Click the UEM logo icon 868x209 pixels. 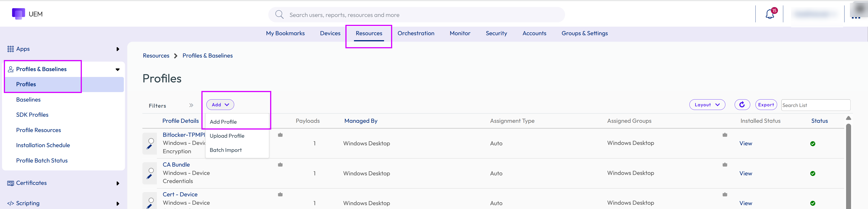(x=19, y=14)
